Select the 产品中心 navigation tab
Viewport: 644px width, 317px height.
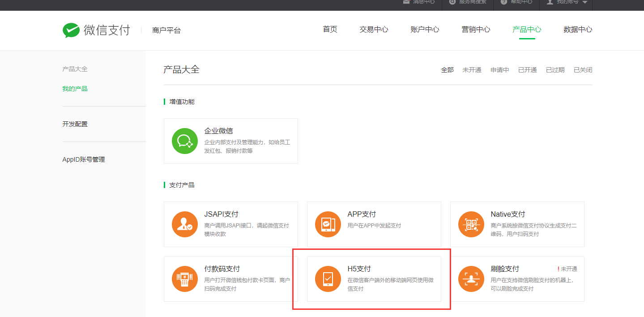coord(527,30)
